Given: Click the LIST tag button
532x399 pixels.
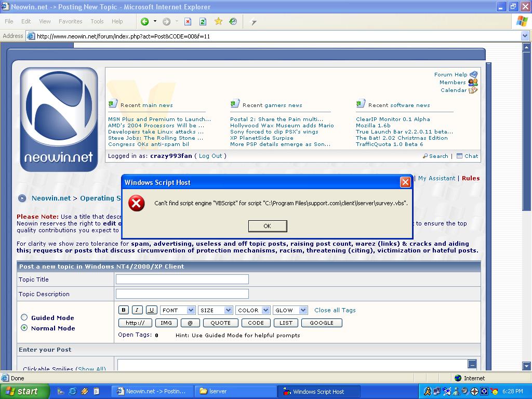Looking at the screenshot, I should [286, 323].
